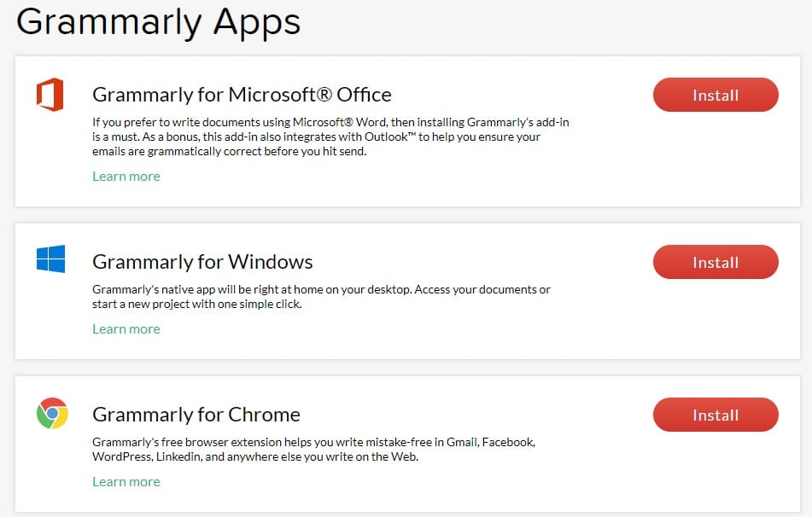Image resolution: width=812 pixels, height=517 pixels.
Task: Click the Google Chrome logo icon
Action: click(52, 413)
